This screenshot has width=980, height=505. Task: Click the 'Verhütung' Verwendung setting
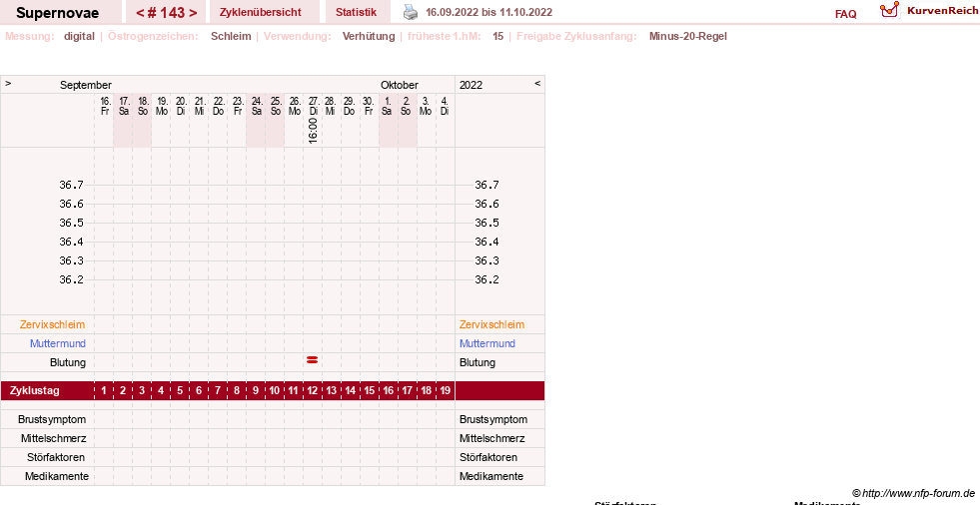(x=369, y=36)
